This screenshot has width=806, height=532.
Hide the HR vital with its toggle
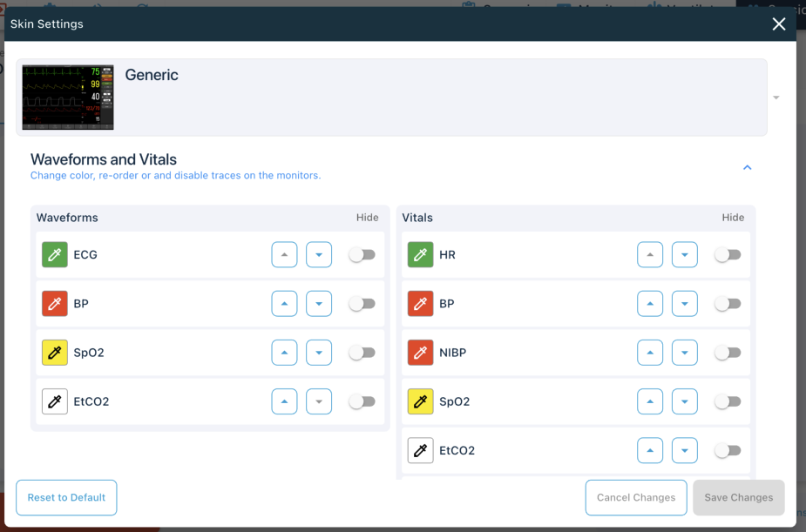pos(728,255)
